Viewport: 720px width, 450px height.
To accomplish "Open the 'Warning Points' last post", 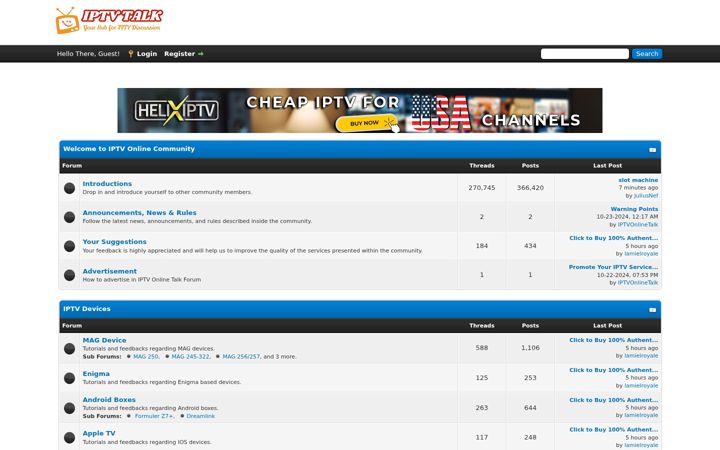I will (x=634, y=209).
